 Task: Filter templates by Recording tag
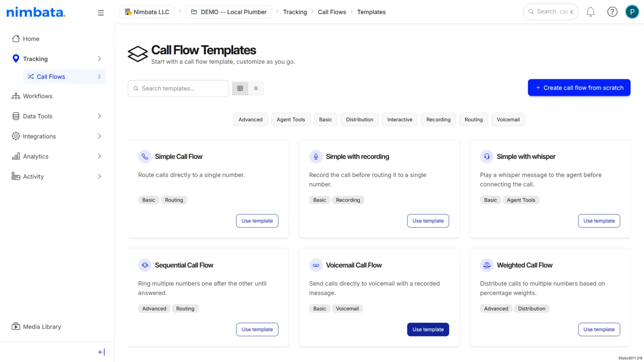[x=438, y=119]
